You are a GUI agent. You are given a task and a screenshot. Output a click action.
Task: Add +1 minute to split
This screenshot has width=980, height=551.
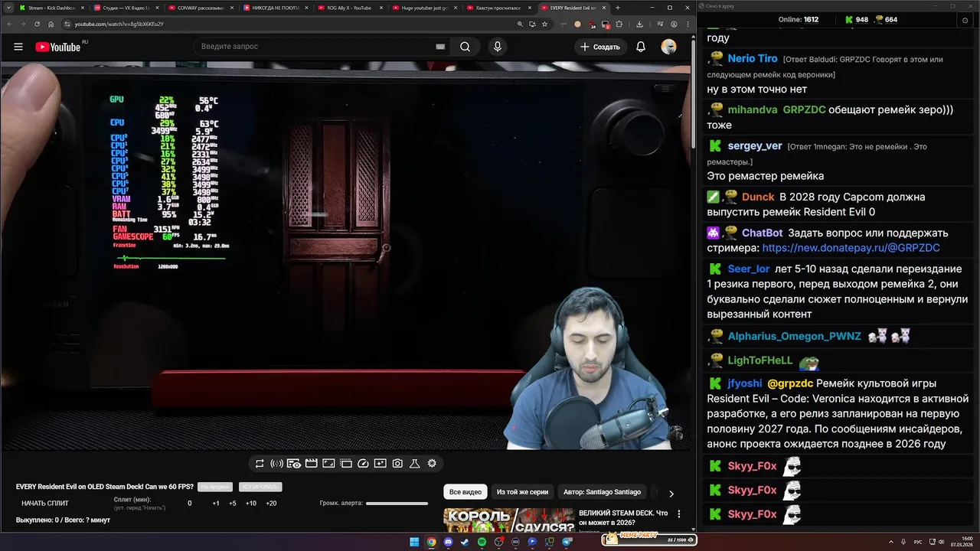point(216,504)
